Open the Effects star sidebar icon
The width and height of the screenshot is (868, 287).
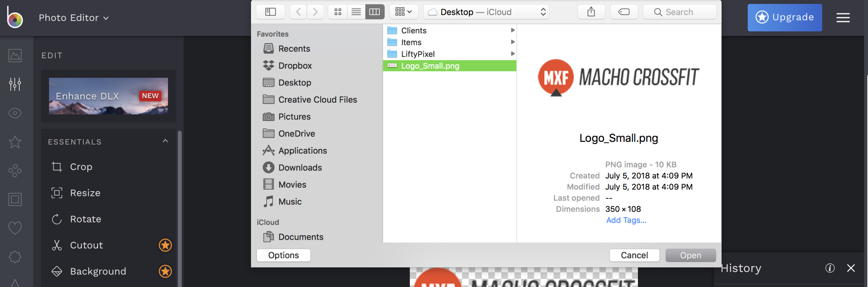click(15, 142)
